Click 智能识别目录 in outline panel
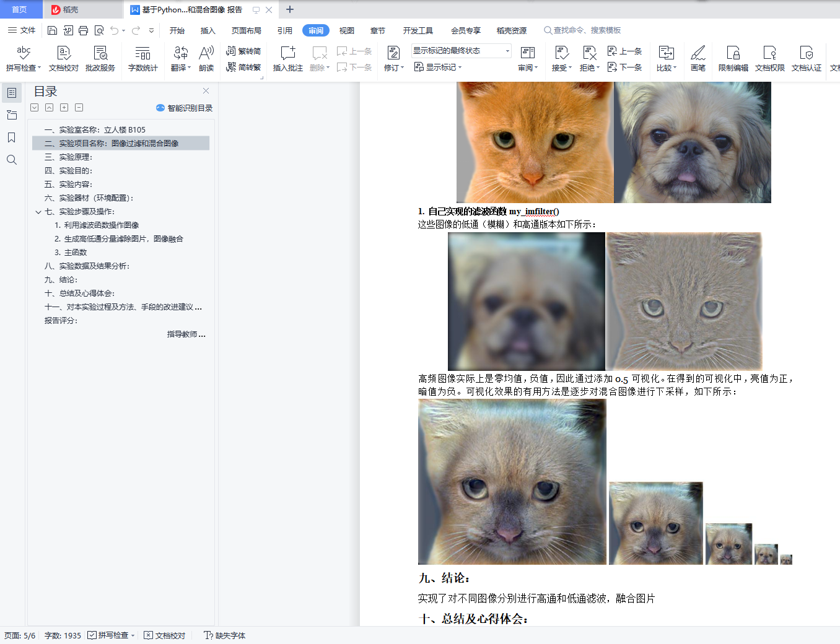Viewport: 840px width, 644px height. coord(184,108)
